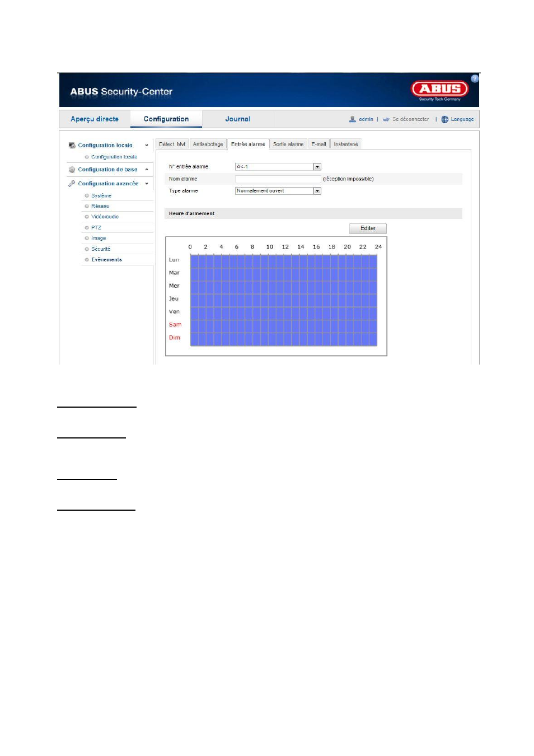Select the Configuration main tab

click(166, 119)
